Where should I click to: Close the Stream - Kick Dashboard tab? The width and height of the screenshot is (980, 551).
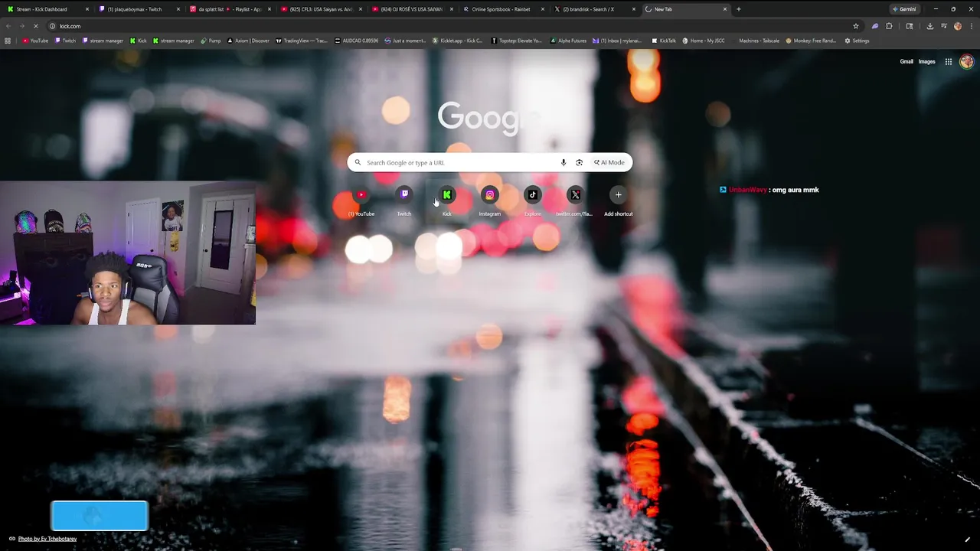pyautogui.click(x=87, y=9)
